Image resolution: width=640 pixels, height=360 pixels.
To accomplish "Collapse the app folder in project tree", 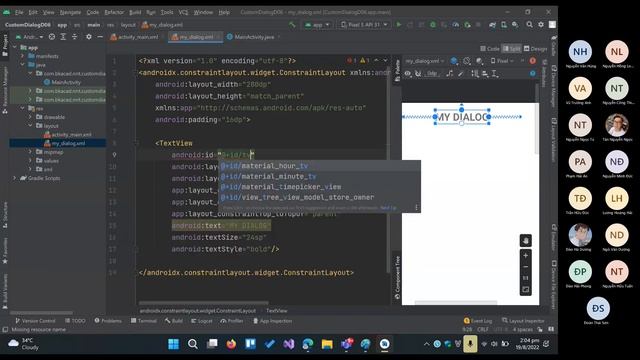I will (x=15, y=47).
